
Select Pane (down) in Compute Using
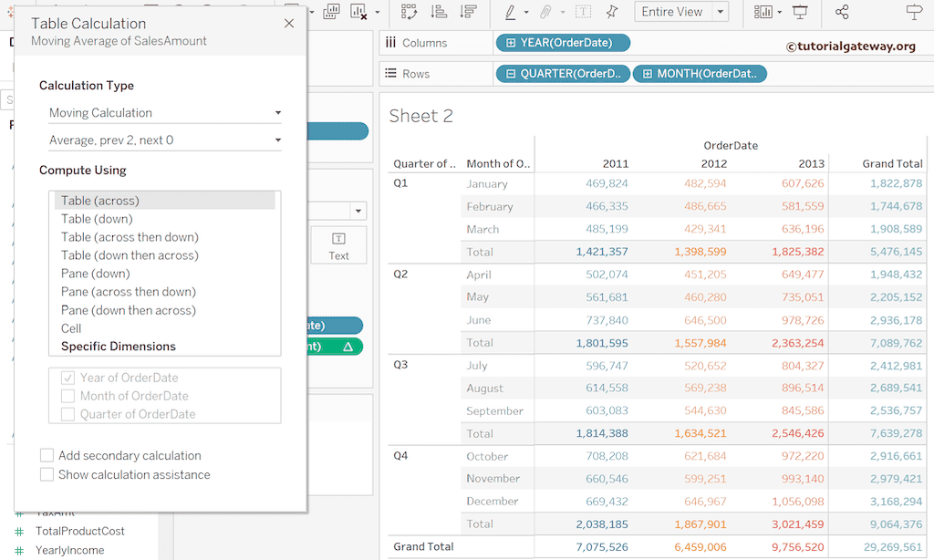95,274
